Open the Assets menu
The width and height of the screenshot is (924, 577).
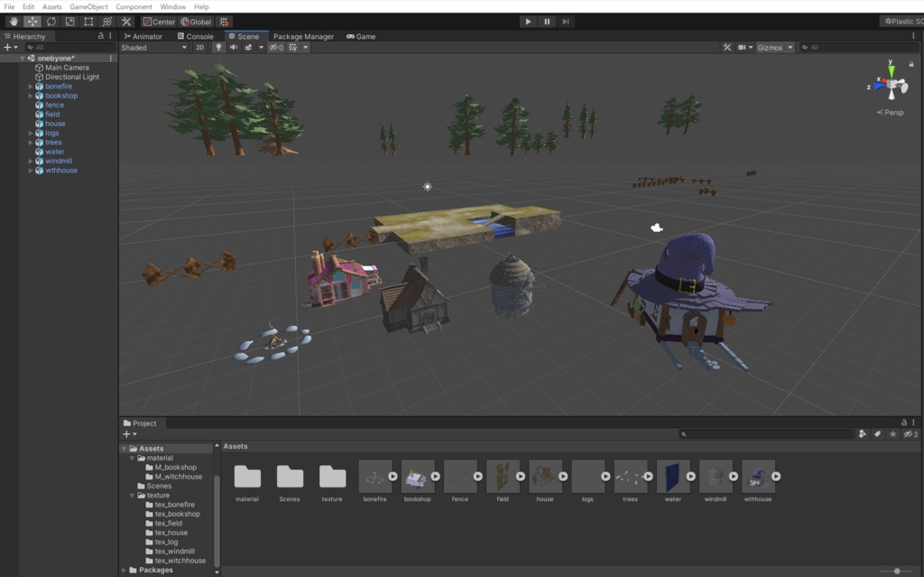(51, 6)
